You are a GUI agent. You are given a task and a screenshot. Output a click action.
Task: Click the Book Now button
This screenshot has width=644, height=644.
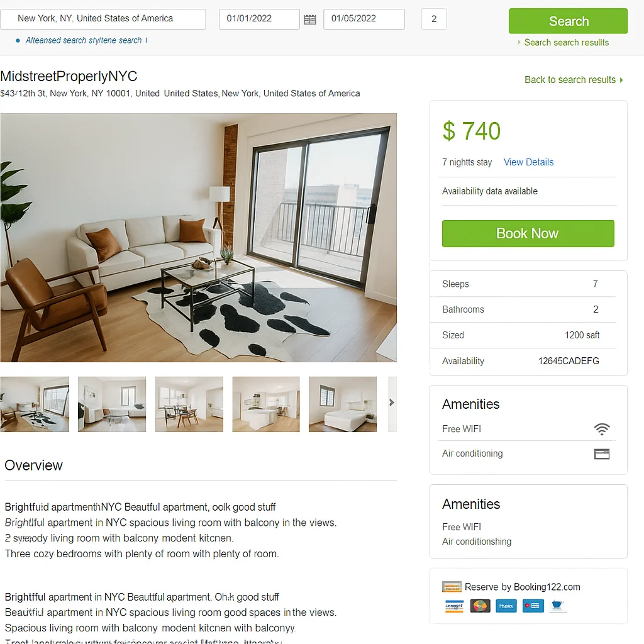tap(528, 233)
